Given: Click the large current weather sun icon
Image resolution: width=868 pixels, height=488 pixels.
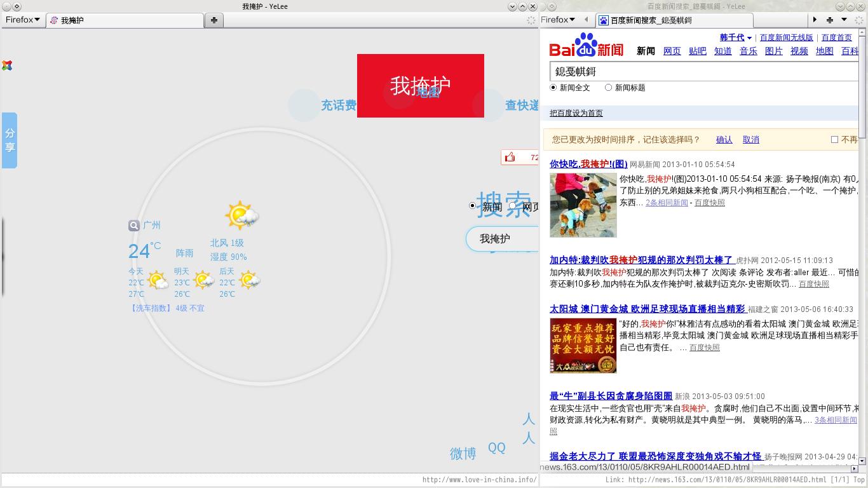Looking at the screenshot, I should [x=241, y=215].
